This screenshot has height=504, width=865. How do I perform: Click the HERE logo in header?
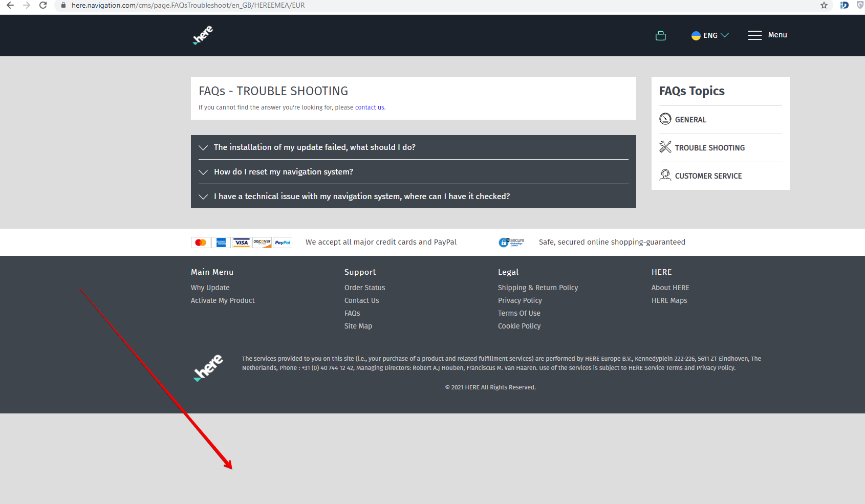coord(203,35)
